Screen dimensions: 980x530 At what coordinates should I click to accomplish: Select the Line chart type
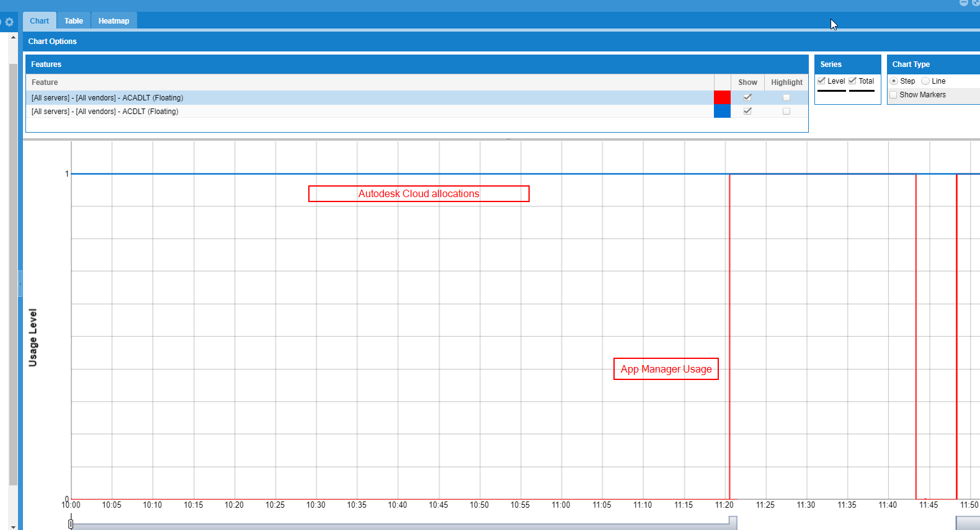coord(925,81)
